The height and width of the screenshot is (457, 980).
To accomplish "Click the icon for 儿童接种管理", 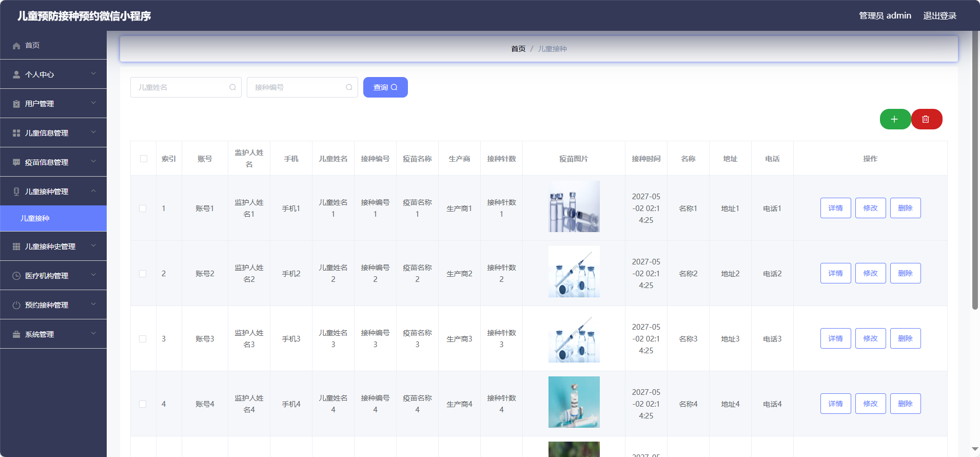I will [16, 192].
